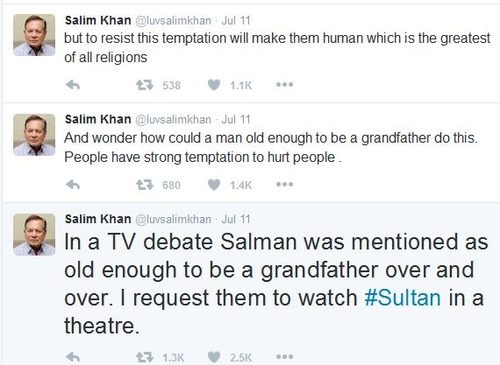View Salim Khan avatar on first tweet
Viewport: 500px width, 365px height.
(x=34, y=35)
